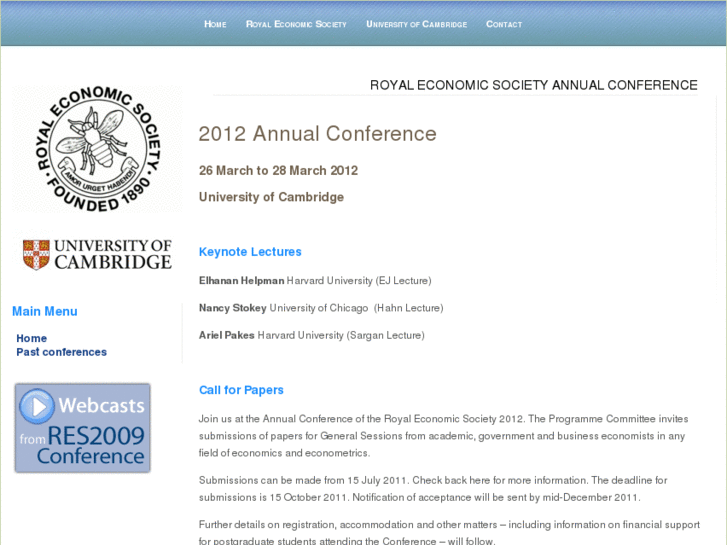
Task: Open the Contact item in top navigation
Action: pyautogui.click(x=504, y=24)
